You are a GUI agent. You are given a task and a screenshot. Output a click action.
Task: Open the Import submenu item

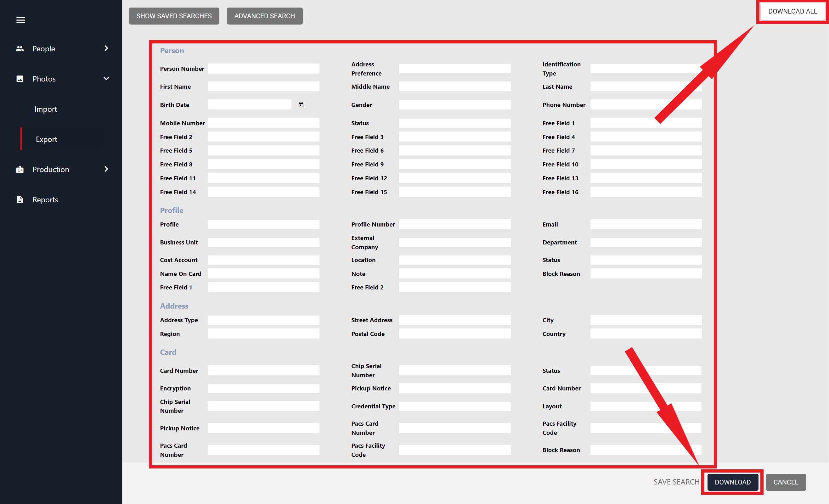(x=45, y=109)
